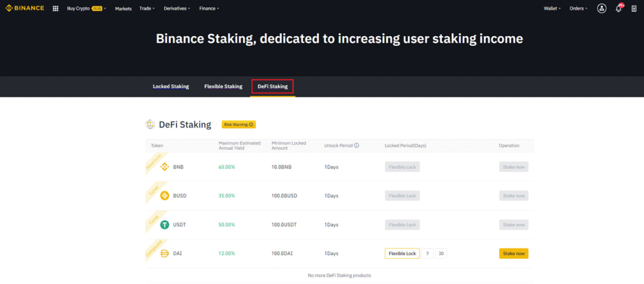Click the 35.00% yield for BUSD

coord(227,196)
